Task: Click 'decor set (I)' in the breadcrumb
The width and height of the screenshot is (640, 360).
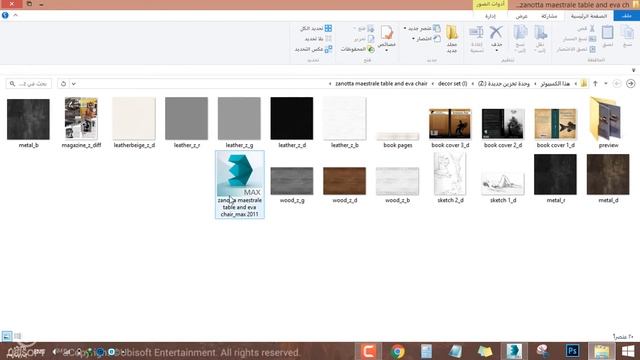Action: pos(452,84)
